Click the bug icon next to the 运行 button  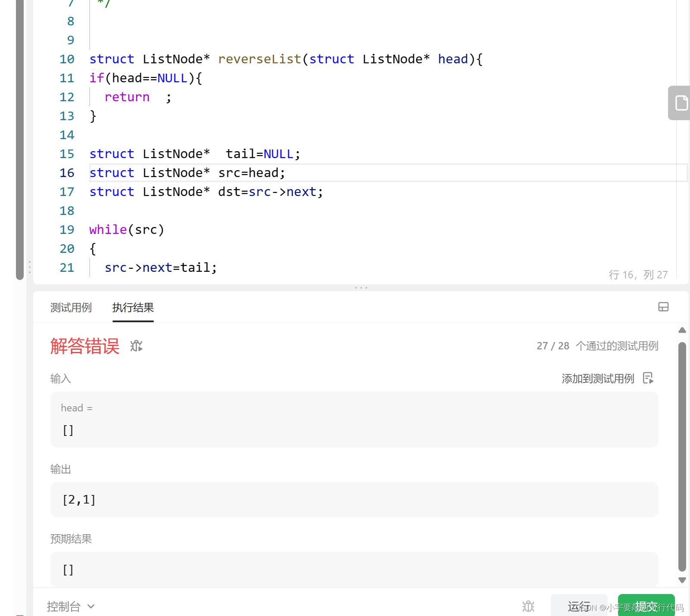point(528,606)
